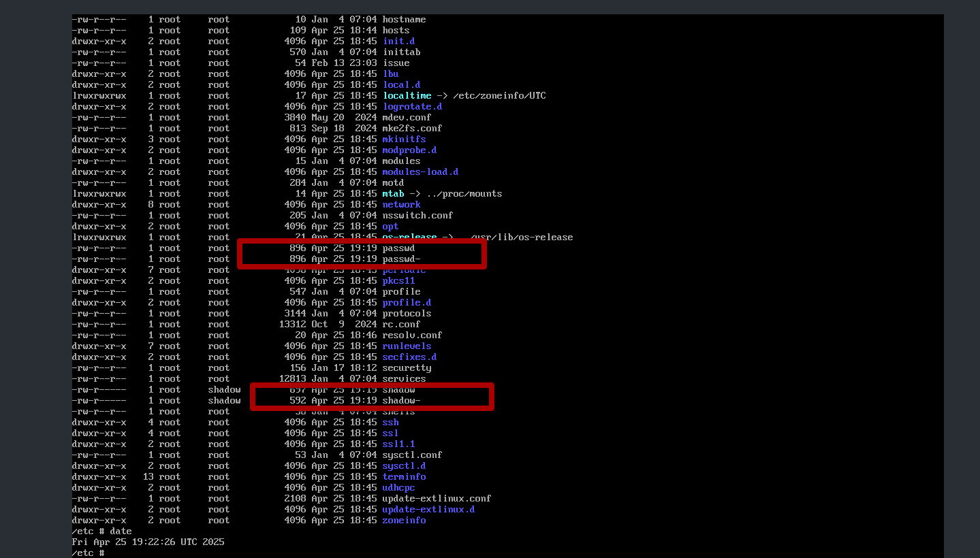The width and height of the screenshot is (980, 558).
Task: Click the securetty filename
Action: (407, 368)
